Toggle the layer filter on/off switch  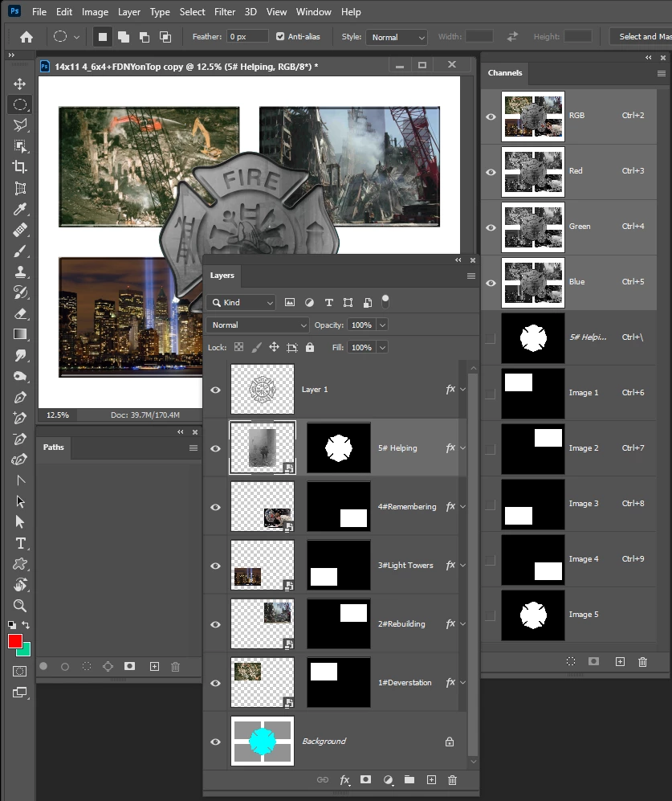[385, 301]
